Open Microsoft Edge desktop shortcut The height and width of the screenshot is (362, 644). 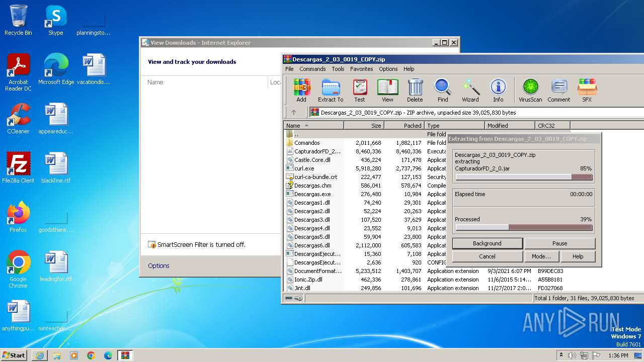coord(56,69)
